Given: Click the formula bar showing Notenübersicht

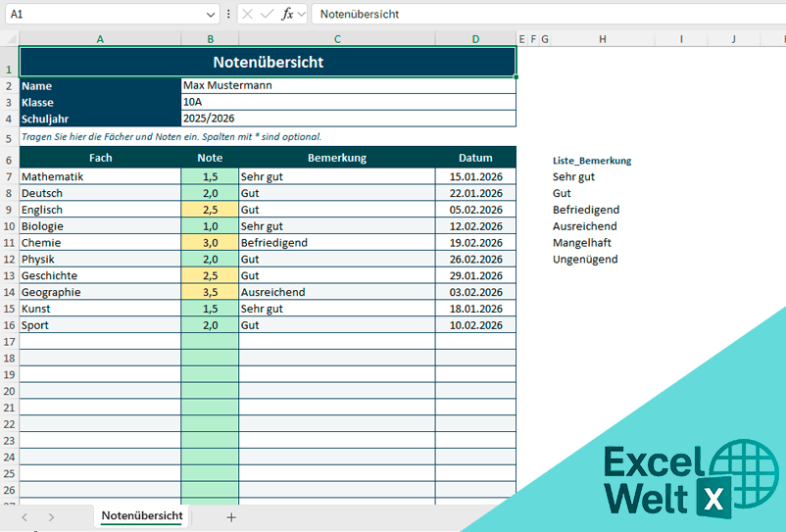Looking at the screenshot, I should tap(549, 15).
